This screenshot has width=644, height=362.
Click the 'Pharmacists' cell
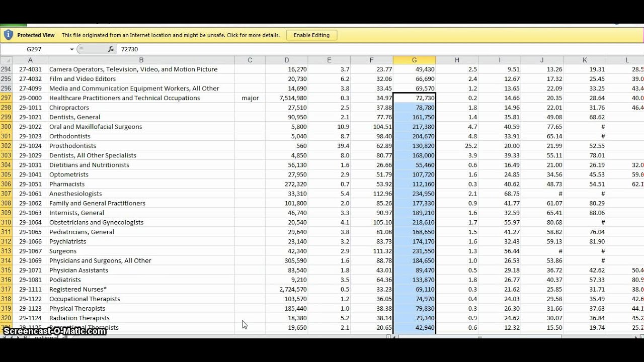141,184
